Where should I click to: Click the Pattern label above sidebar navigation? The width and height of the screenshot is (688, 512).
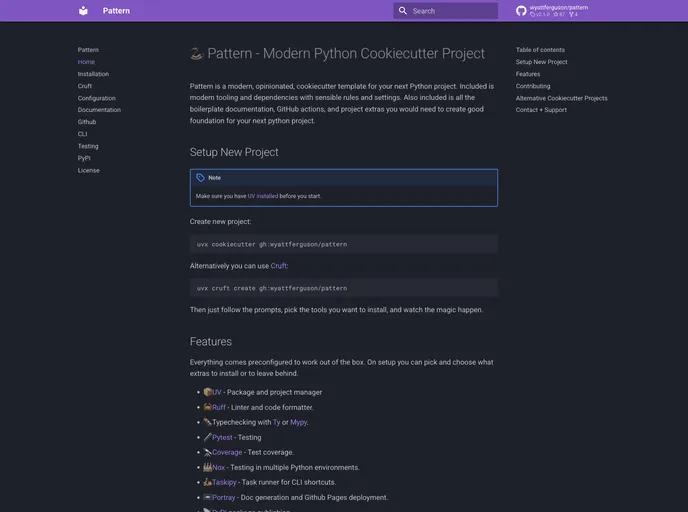click(88, 50)
